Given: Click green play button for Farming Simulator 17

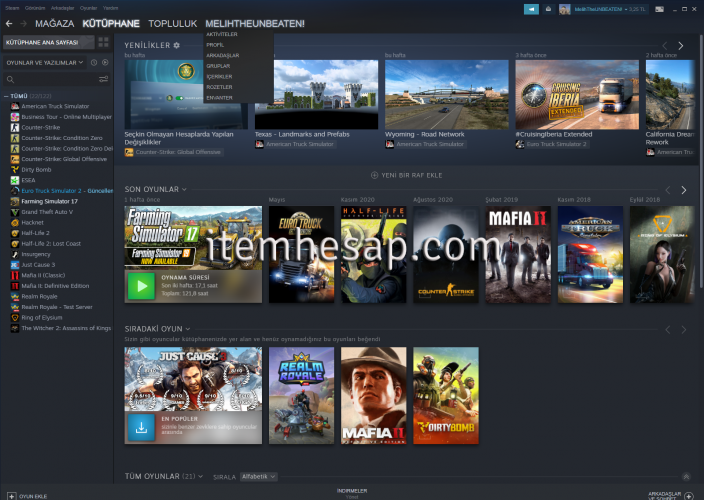Looking at the screenshot, I should 139,288.
